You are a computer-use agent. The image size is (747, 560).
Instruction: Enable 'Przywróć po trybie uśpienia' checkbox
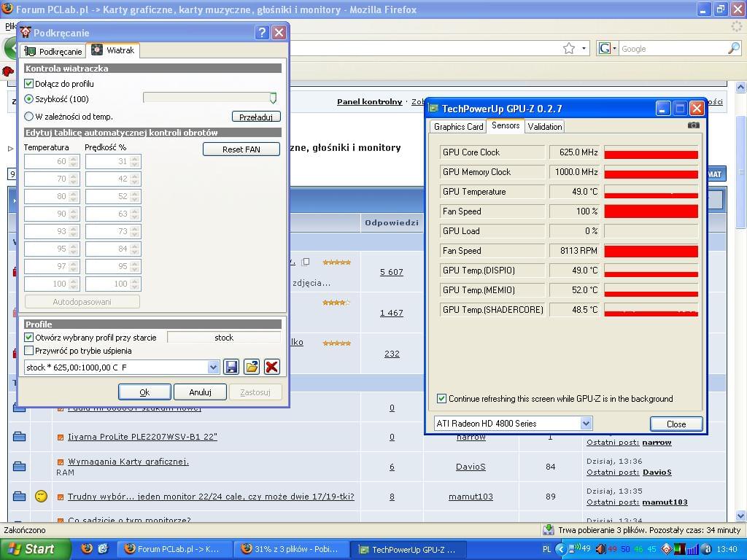pyautogui.click(x=29, y=351)
